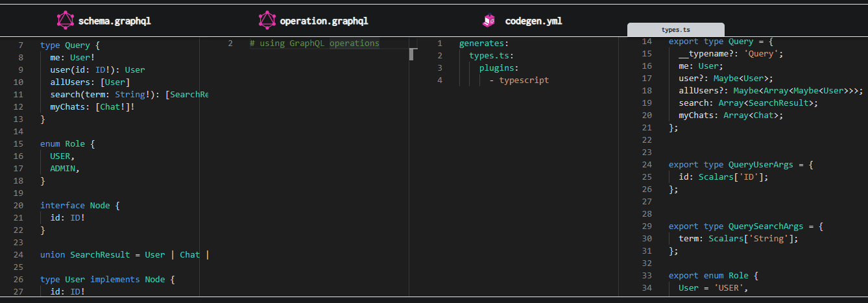Open the types.ts output tab

(x=675, y=30)
